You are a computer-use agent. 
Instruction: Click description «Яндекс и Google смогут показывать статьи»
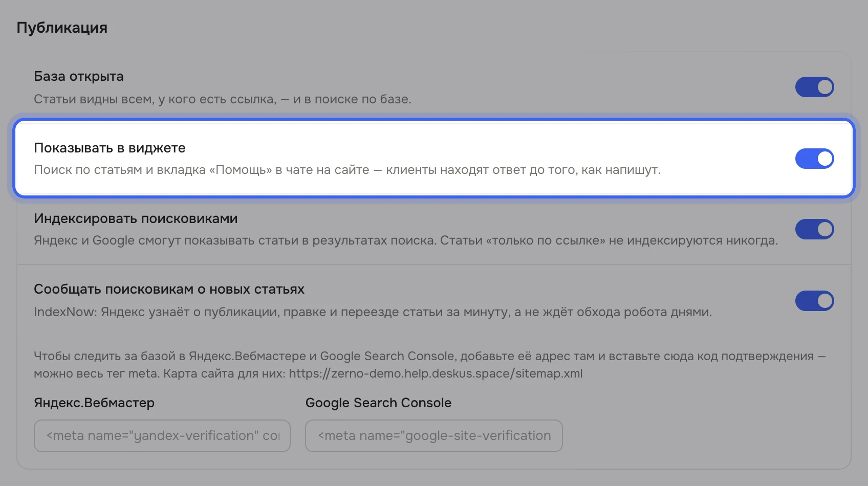406,240
